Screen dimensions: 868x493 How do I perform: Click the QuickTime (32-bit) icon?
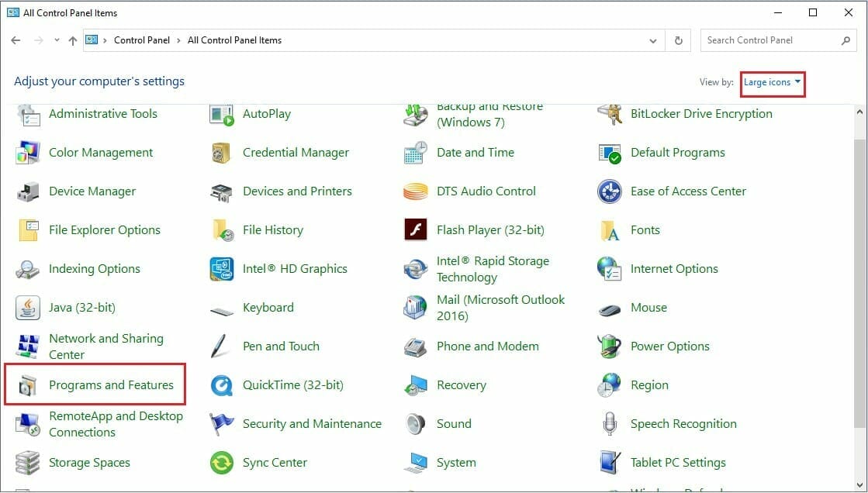(x=222, y=385)
